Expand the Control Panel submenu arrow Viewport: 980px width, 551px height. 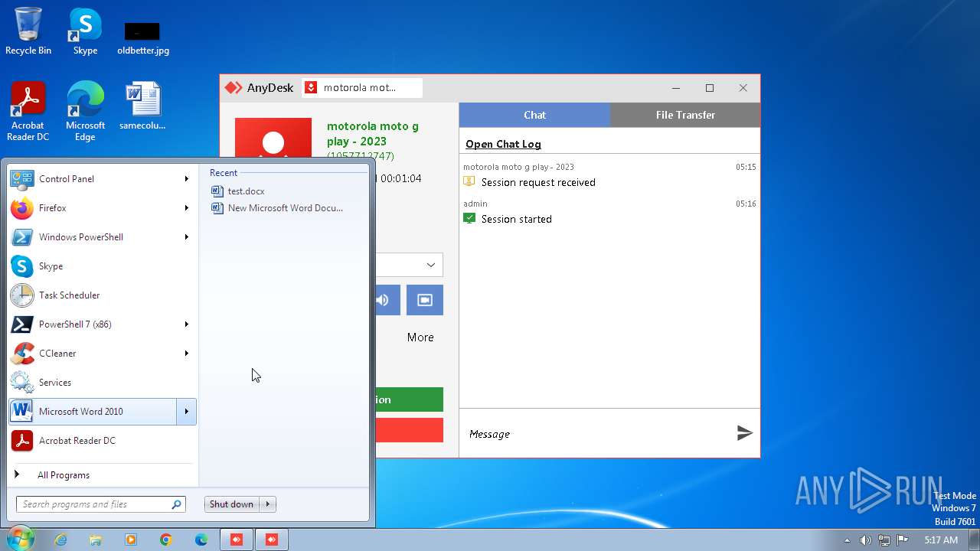coord(186,179)
